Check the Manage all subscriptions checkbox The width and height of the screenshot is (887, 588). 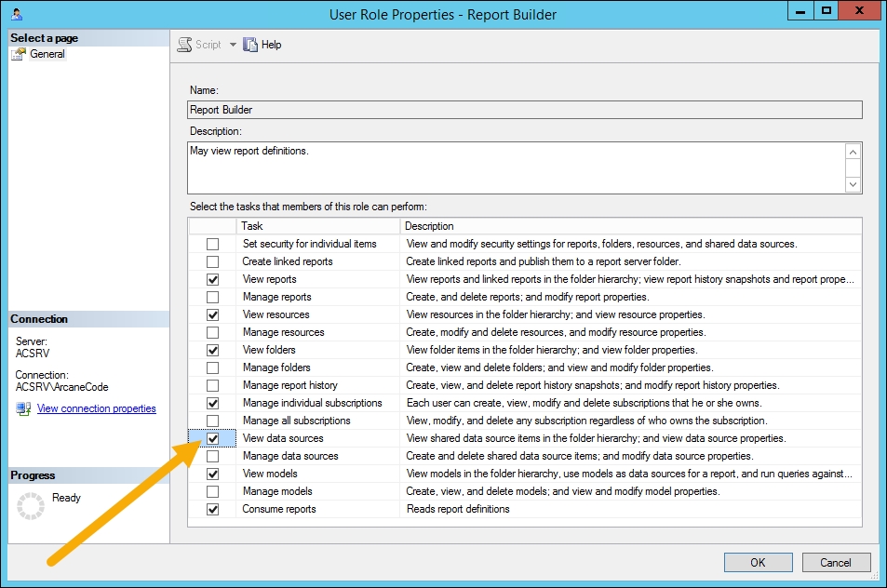[213, 421]
